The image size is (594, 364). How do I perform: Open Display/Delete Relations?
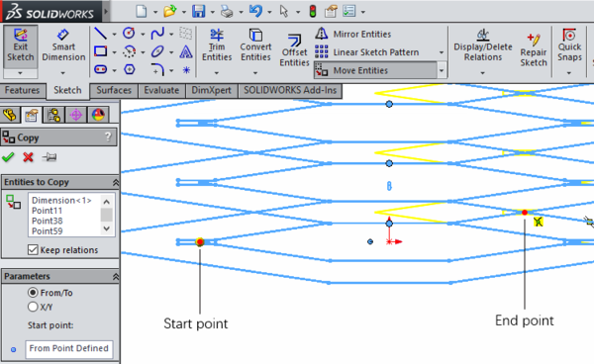pos(483,45)
